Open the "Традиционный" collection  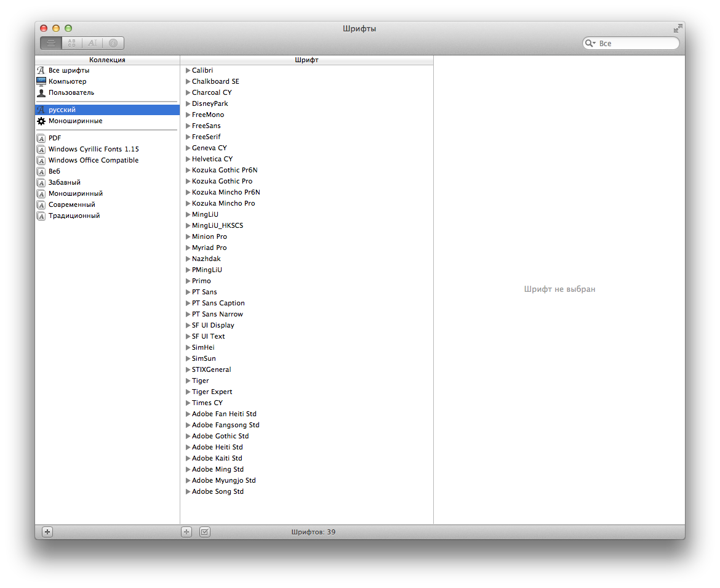108,215
